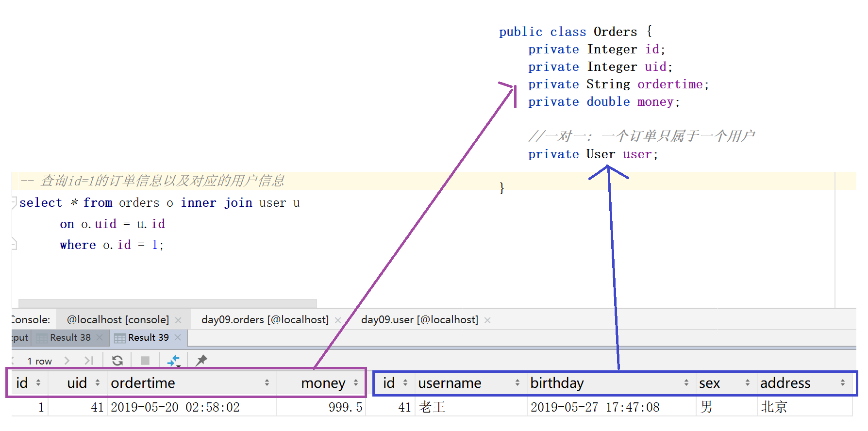Click the '1 row' count label

39,361
